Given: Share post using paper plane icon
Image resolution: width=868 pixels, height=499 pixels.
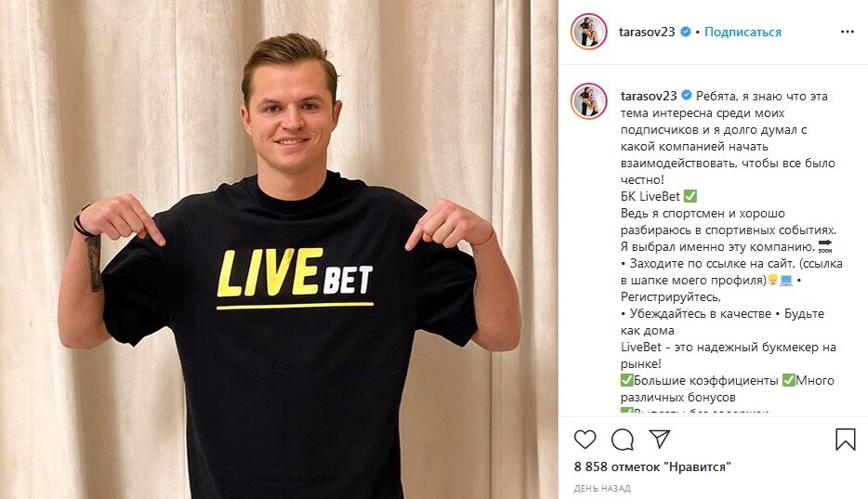Looking at the screenshot, I should tap(660, 439).
